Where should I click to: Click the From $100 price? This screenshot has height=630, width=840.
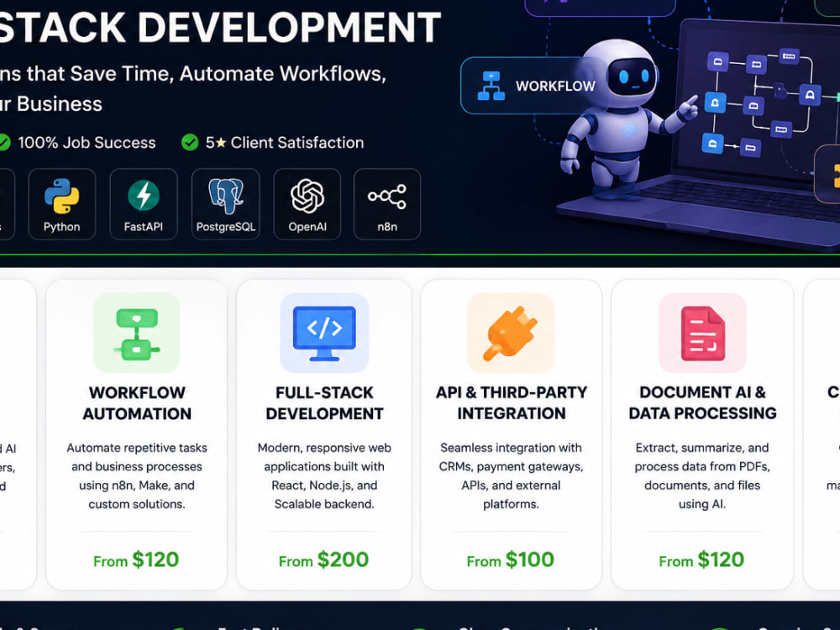coord(511,559)
